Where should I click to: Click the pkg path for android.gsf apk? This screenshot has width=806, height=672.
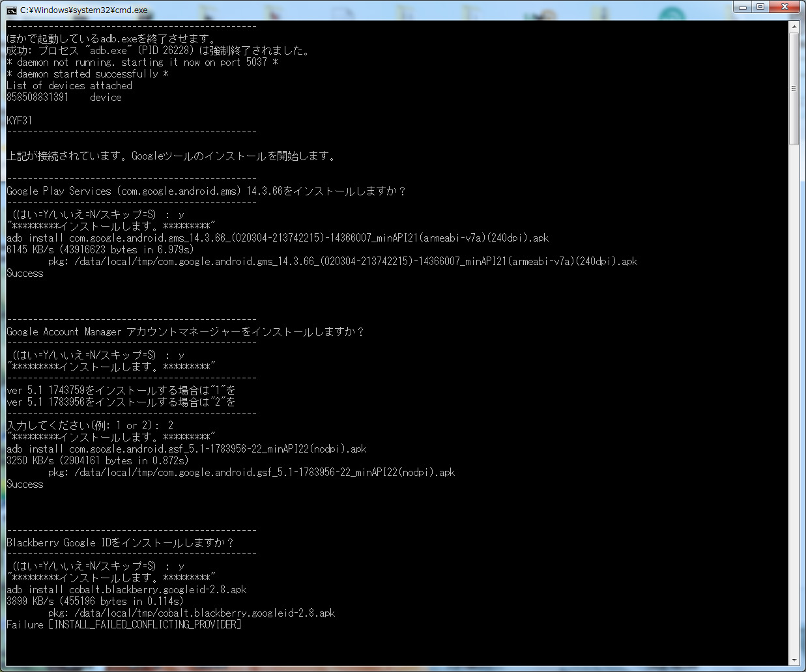(252, 472)
